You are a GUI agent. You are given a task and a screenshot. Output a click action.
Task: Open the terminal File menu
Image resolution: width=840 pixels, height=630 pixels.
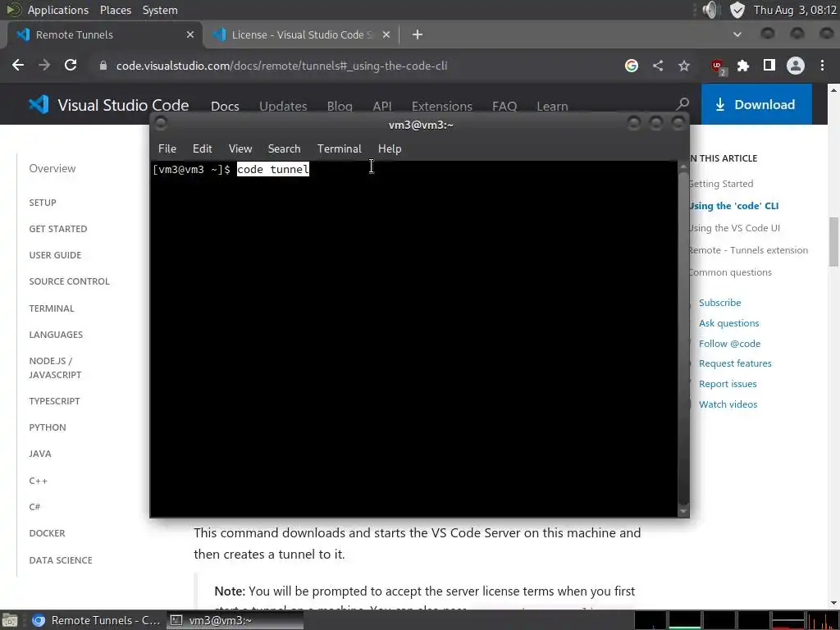click(167, 148)
